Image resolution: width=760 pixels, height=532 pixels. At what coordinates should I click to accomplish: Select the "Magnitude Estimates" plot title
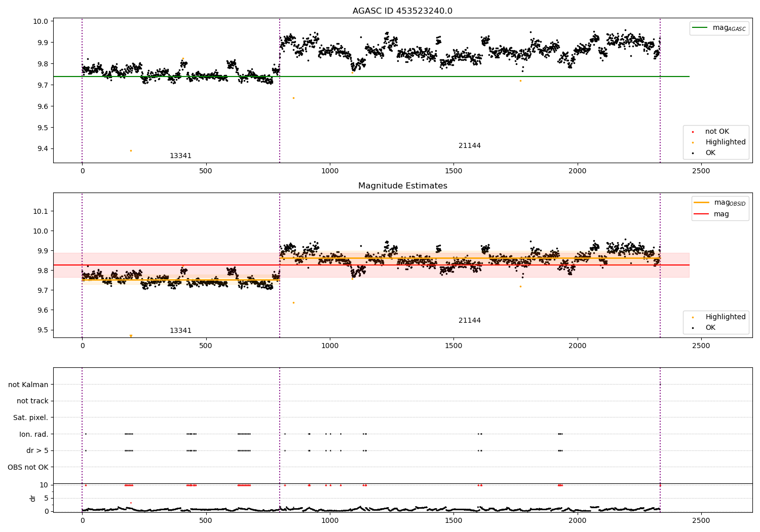402,186
